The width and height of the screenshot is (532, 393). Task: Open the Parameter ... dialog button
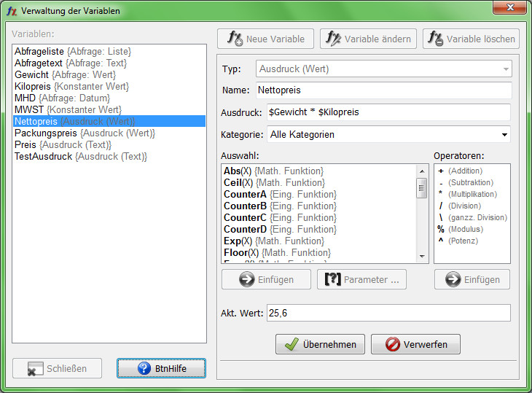pos(361,279)
